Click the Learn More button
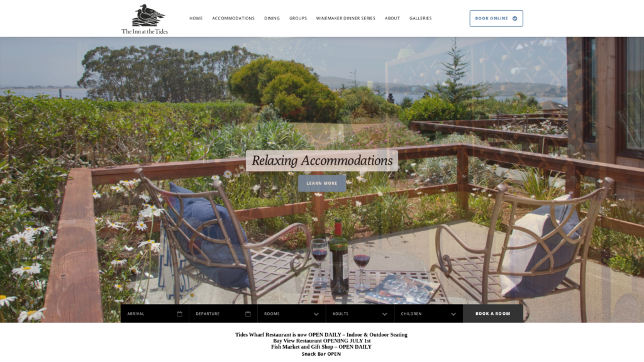This screenshot has height=362, width=644. (322, 184)
